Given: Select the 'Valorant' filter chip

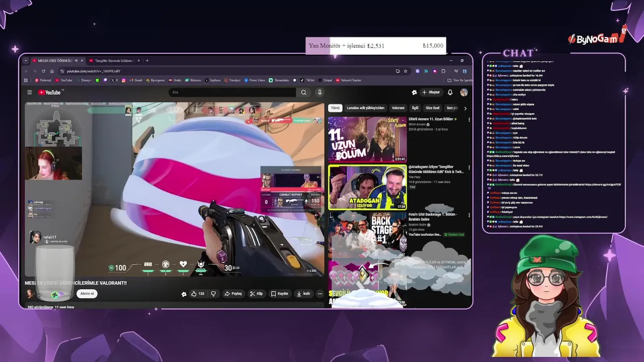Looking at the screenshot, I should point(398,108).
